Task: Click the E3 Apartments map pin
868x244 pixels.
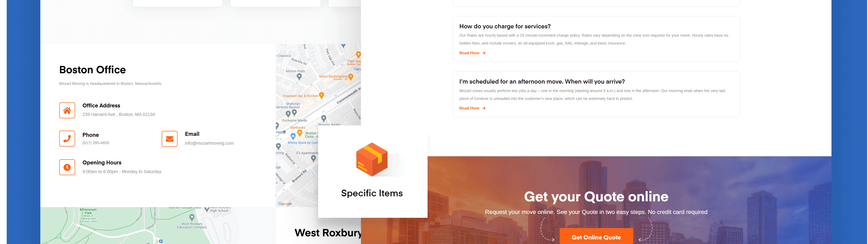Action: pyautogui.click(x=313, y=158)
